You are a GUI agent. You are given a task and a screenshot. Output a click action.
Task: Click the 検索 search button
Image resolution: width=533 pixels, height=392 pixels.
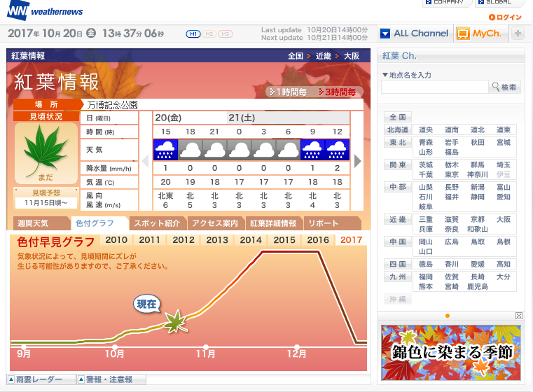tap(504, 87)
